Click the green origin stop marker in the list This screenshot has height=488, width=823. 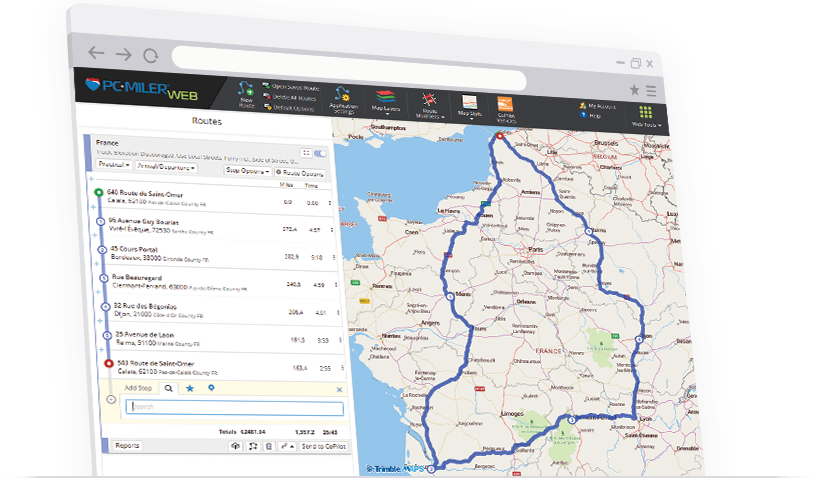(x=98, y=193)
